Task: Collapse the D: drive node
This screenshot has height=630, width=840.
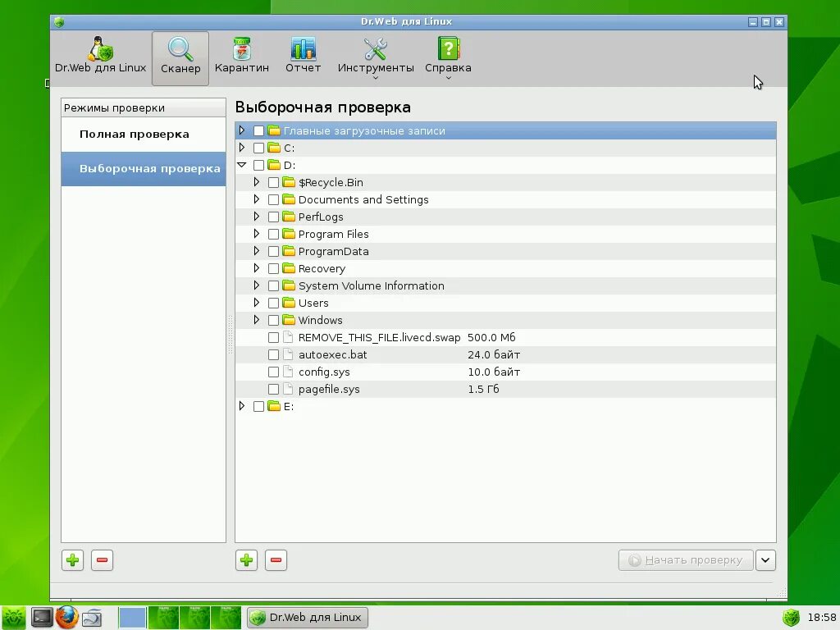Action: 242,165
